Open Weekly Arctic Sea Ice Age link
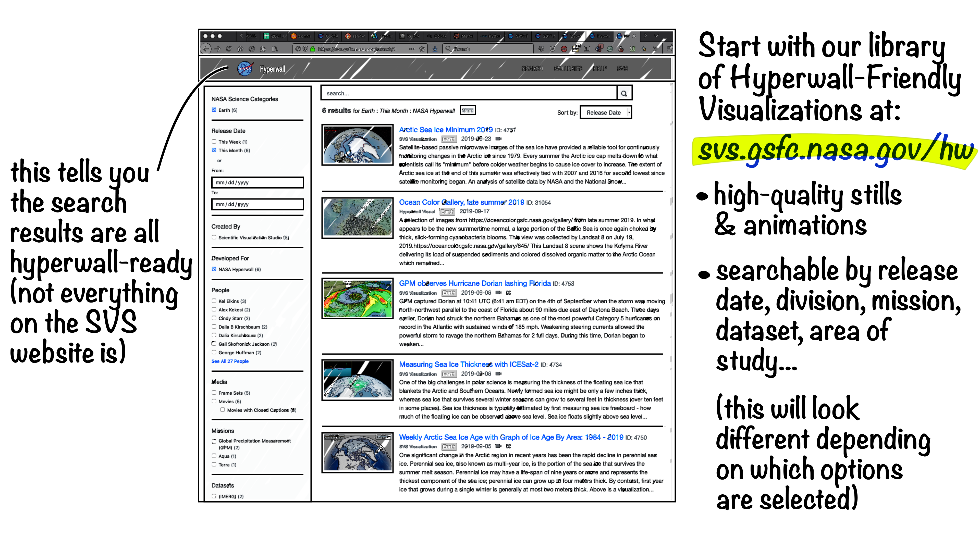The width and height of the screenshot is (980, 551). point(511,437)
